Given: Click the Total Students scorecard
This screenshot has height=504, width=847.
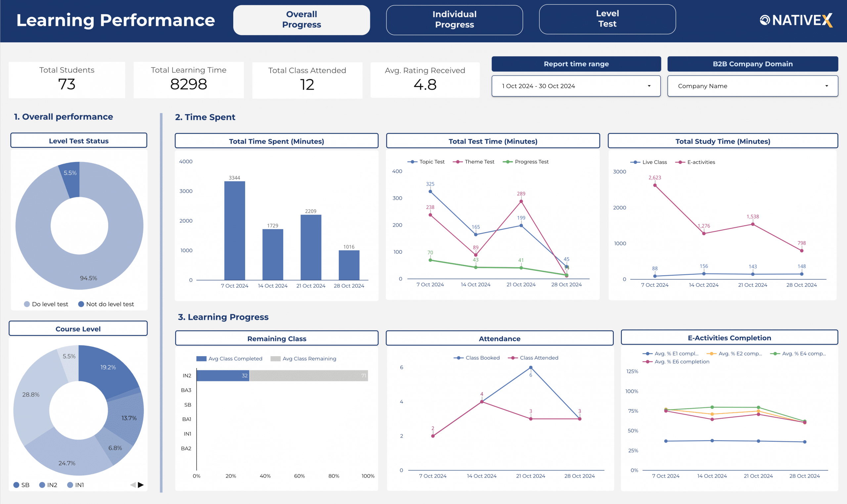Looking at the screenshot, I should tap(67, 80).
